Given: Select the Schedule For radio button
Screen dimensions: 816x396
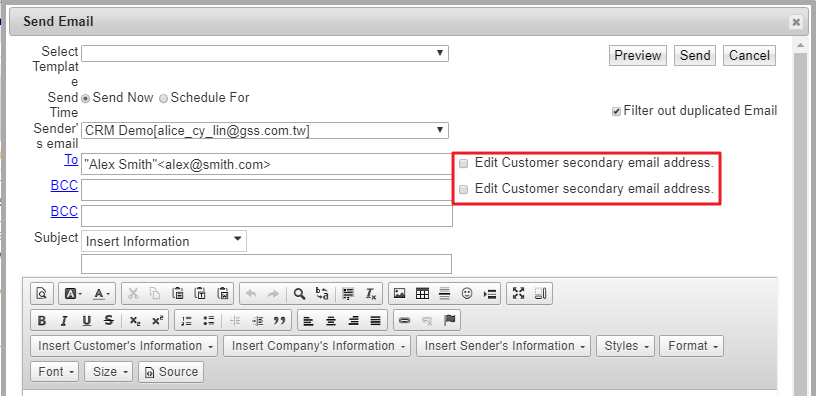Looking at the screenshot, I should [x=163, y=98].
